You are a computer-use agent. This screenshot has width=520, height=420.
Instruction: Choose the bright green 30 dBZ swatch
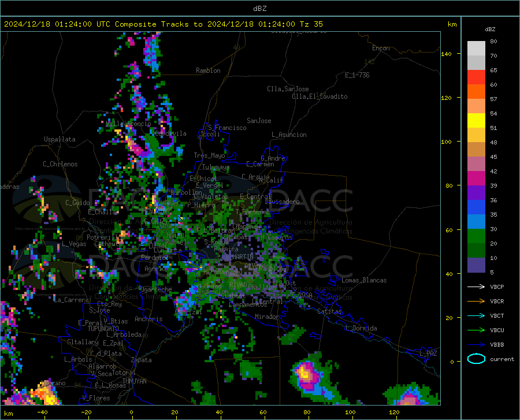click(x=476, y=236)
